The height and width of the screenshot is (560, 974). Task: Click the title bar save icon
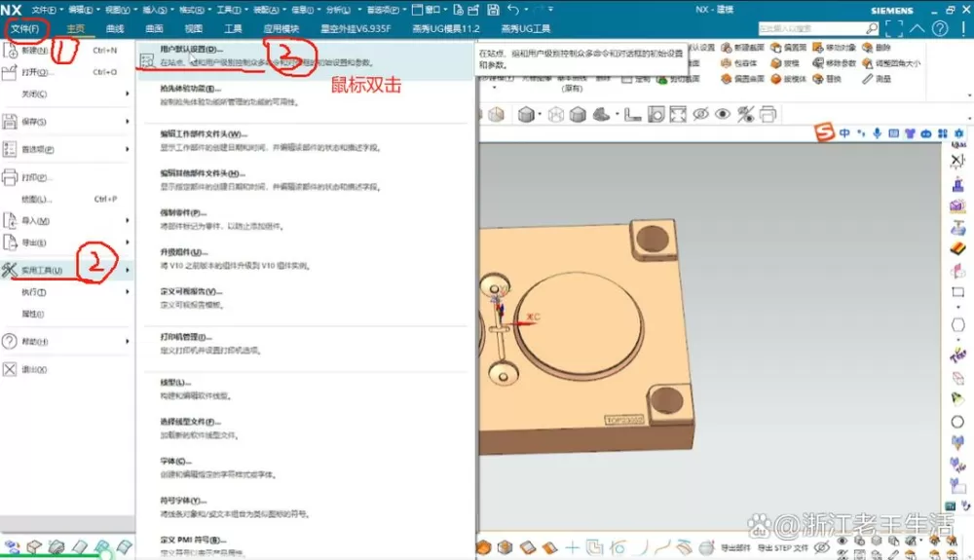point(493,10)
